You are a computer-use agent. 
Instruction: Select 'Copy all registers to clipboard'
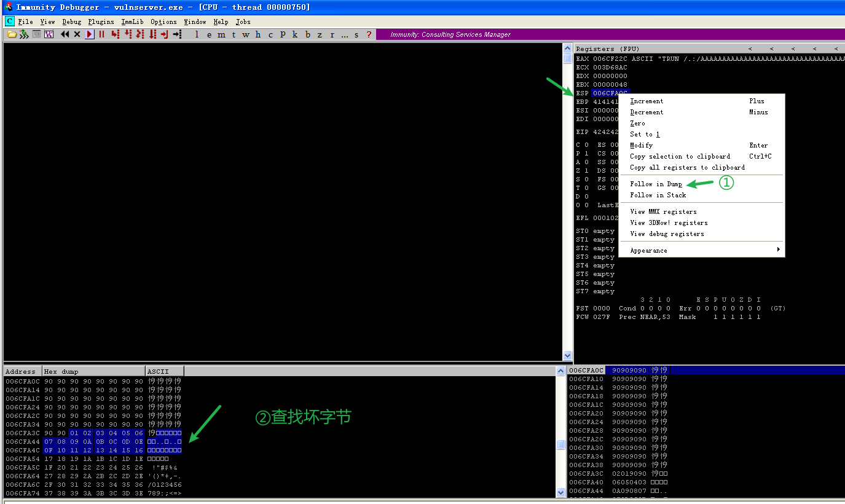click(701, 167)
